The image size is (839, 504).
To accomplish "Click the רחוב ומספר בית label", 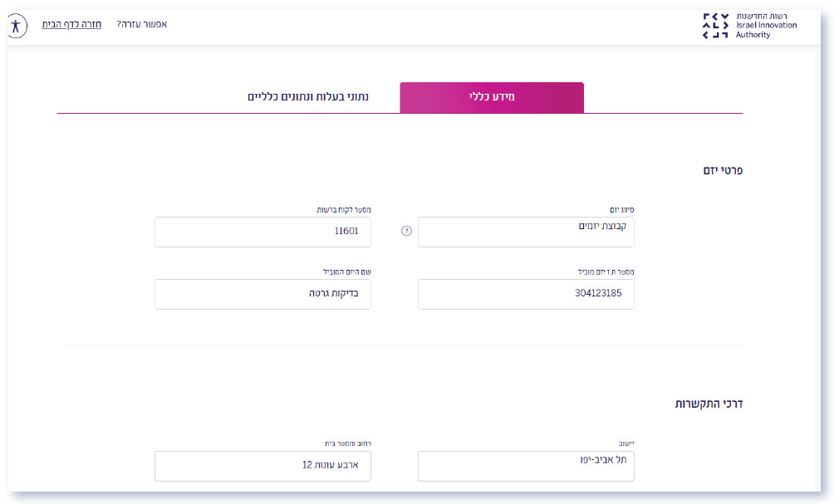I will pos(347,443).
